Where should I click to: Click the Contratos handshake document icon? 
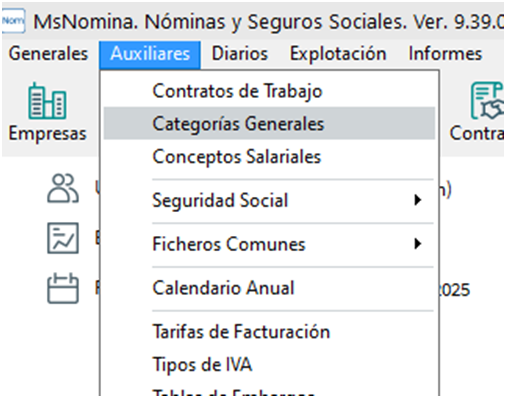pos(487,101)
